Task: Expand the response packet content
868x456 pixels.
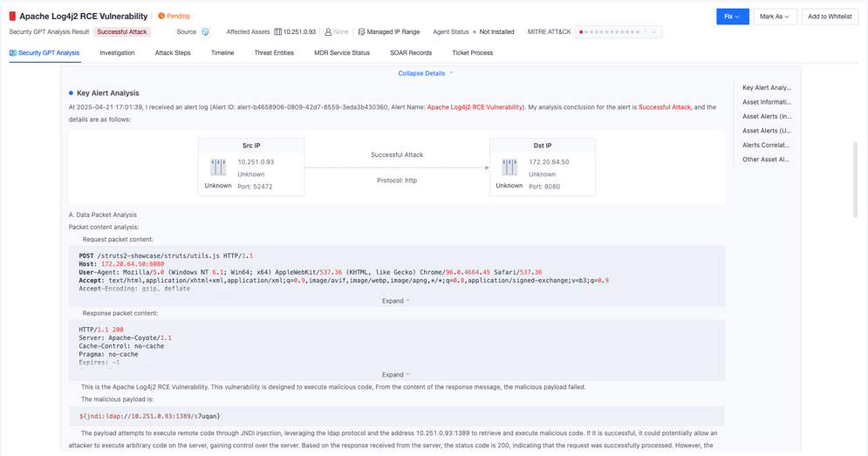Action: [396, 375]
